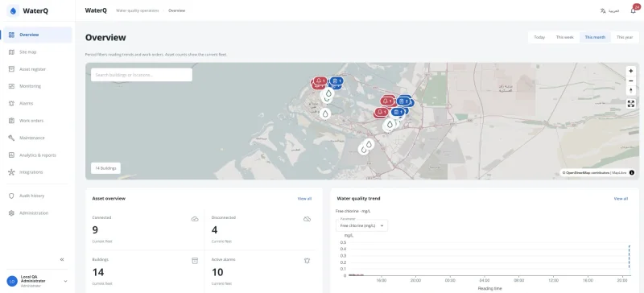Collapse the sidebar with the double chevron
This screenshot has height=293, width=644.
[x=62, y=259]
